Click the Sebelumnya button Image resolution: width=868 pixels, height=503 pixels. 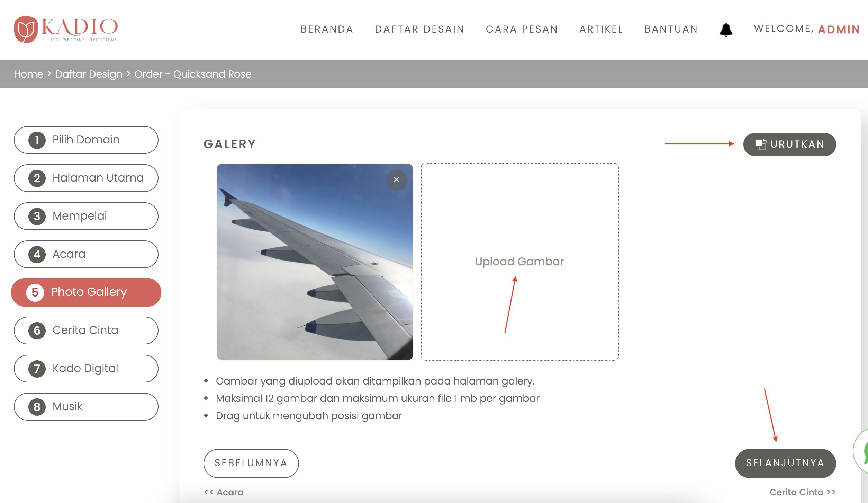point(251,463)
